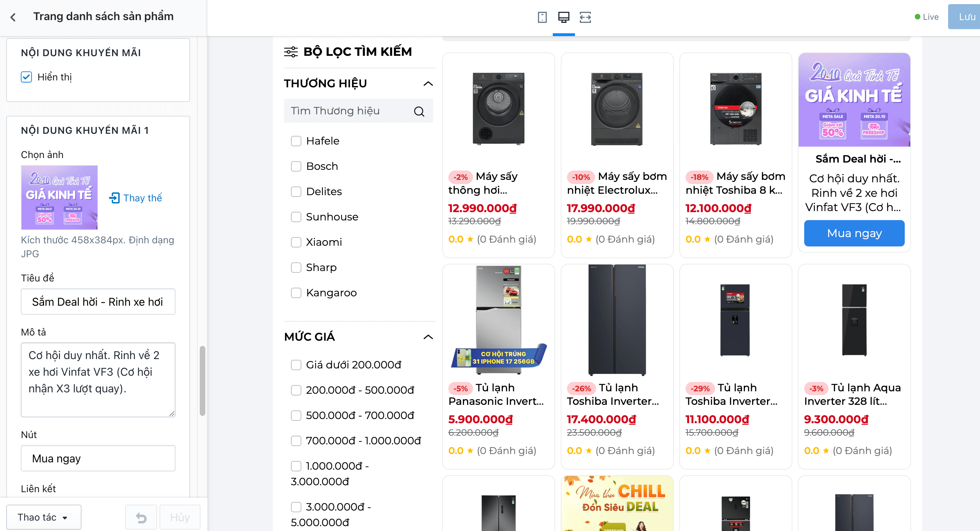Open the Máy sấy thông hơi product image
Screen dimensions: 980x531
(x=498, y=109)
